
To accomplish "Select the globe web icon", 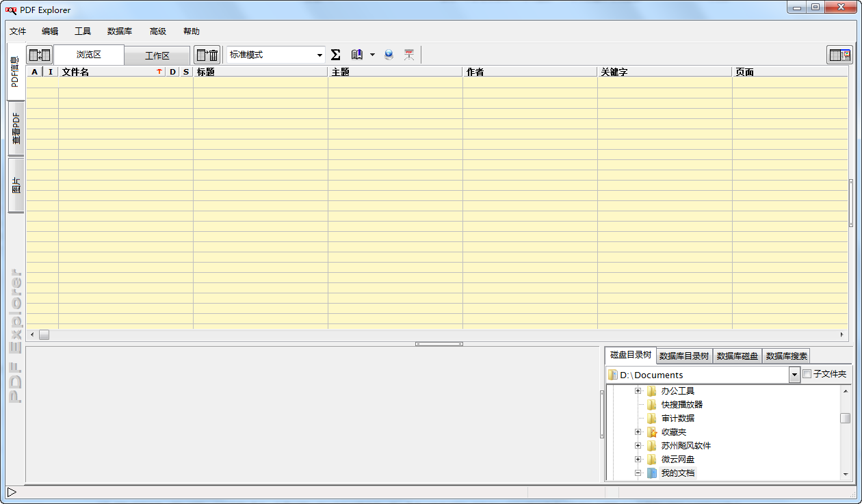I will [x=389, y=55].
